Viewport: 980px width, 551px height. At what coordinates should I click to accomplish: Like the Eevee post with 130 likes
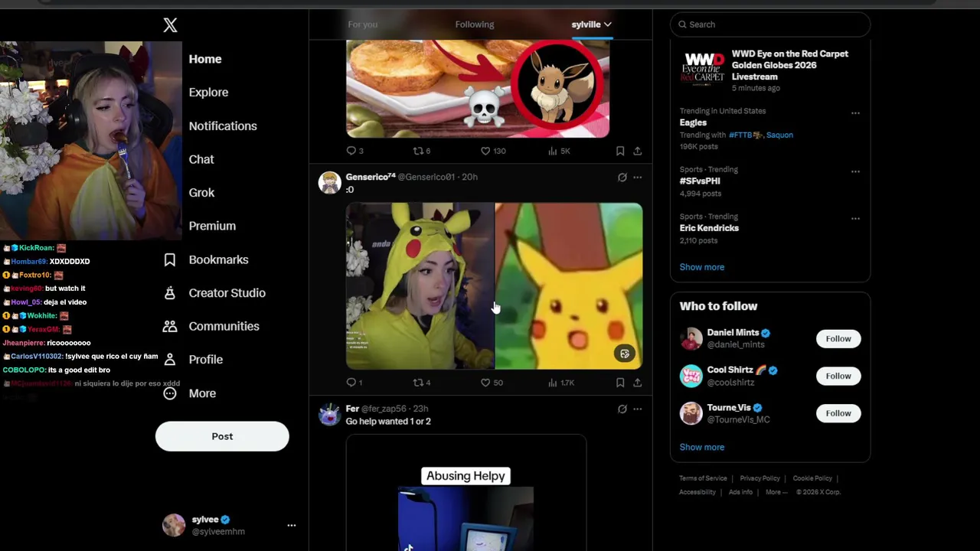coord(485,151)
